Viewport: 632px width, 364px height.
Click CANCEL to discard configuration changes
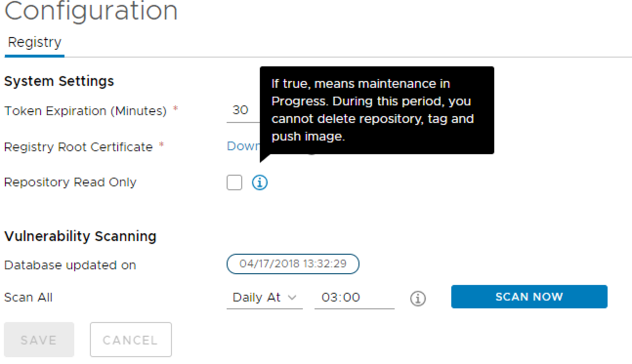click(130, 340)
